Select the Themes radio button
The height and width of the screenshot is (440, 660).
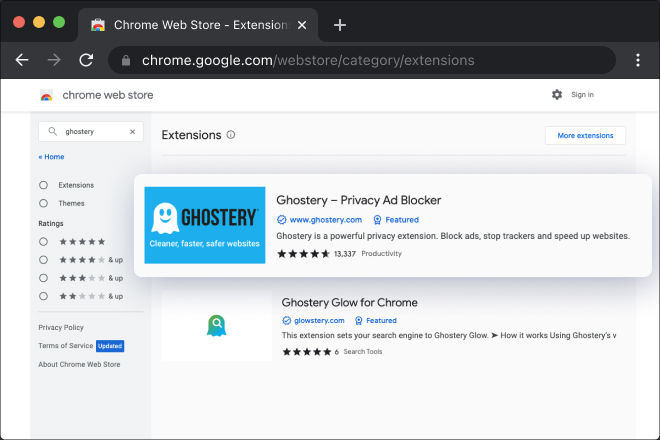pos(43,203)
